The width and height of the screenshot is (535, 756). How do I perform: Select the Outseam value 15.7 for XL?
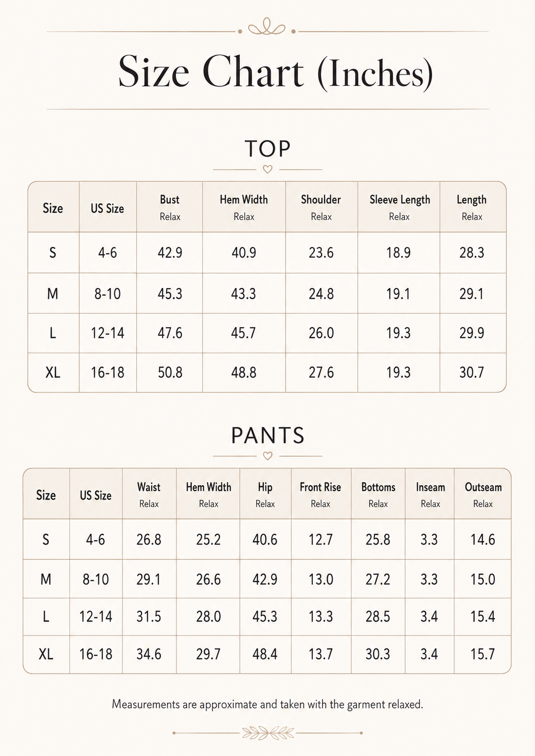pyautogui.click(x=482, y=654)
